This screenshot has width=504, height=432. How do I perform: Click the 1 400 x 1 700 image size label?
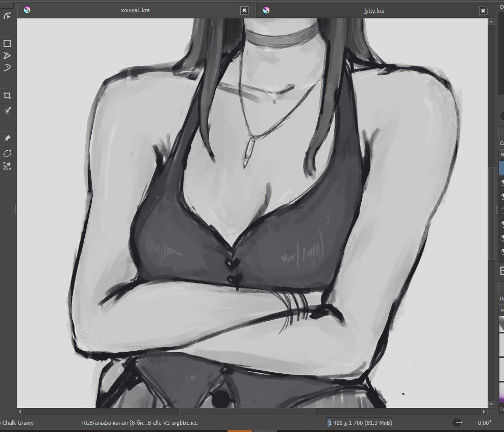click(x=360, y=423)
